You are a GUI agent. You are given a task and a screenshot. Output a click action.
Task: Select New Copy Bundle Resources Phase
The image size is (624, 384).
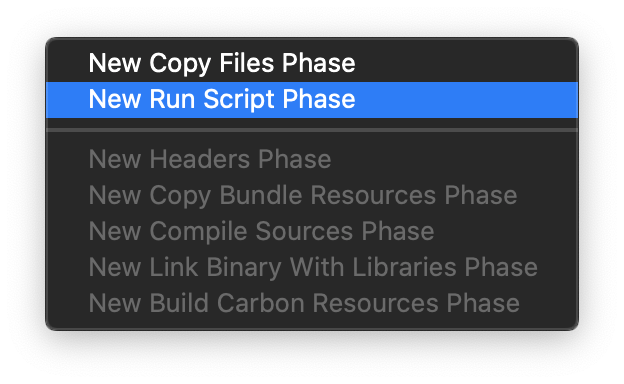(x=312, y=196)
